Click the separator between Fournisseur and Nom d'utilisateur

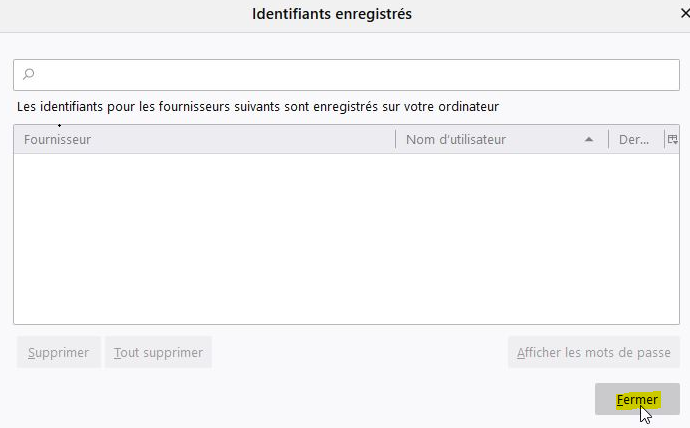[396, 139]
